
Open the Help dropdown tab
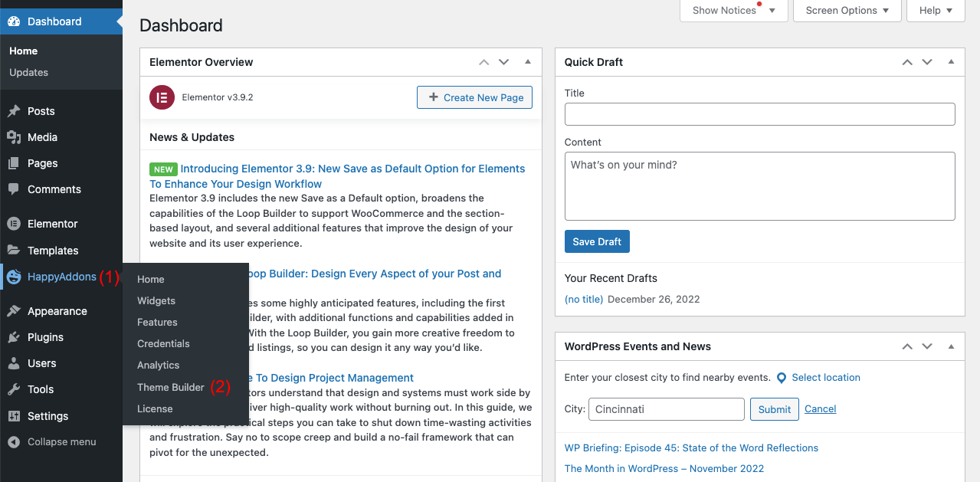(936, 11)
